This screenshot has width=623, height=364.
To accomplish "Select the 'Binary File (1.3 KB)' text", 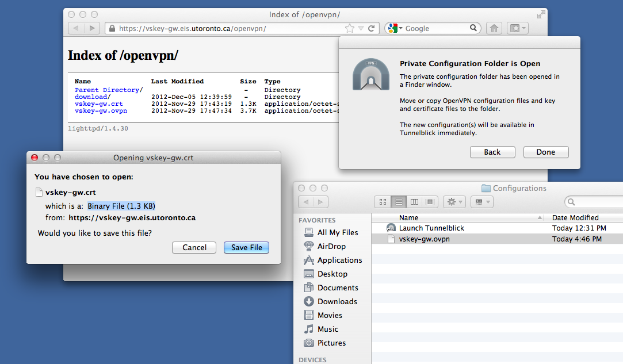I will [x=121, y=206].
